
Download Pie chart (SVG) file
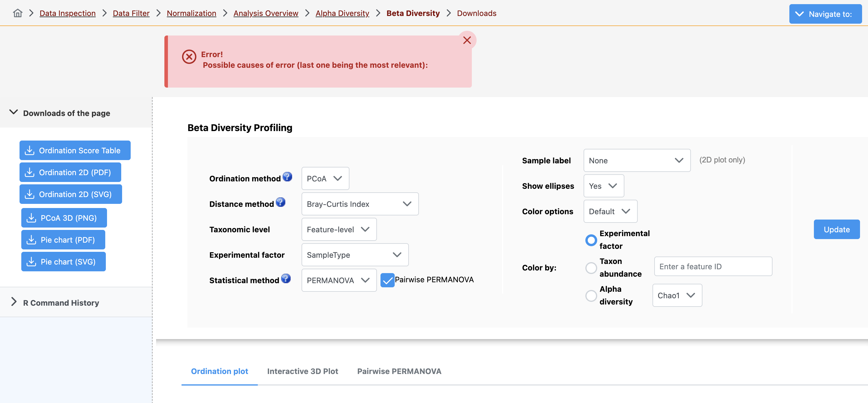click(63, 262)
